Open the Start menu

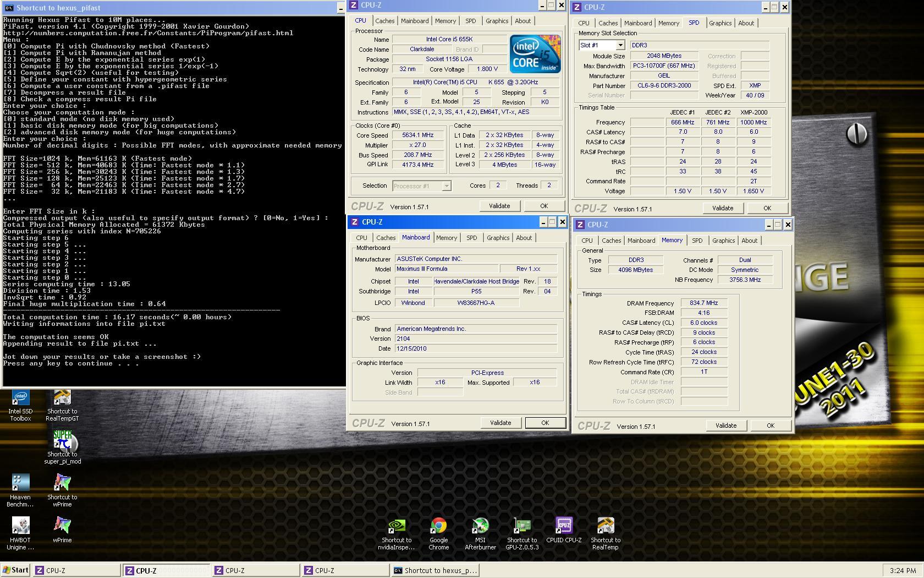(x=15, y=570)
